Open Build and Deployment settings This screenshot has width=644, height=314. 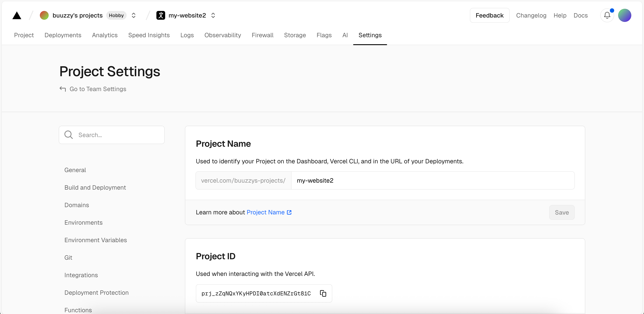click(x=95, y=187)
